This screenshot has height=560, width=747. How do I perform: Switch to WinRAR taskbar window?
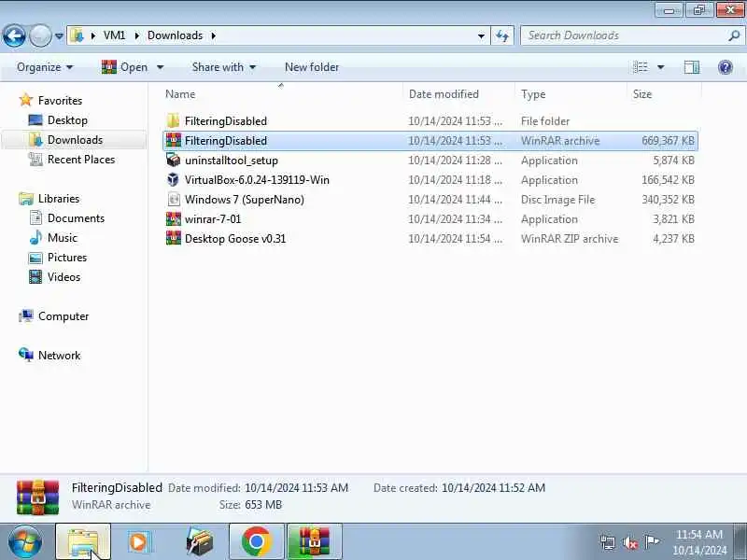[314, 541]
